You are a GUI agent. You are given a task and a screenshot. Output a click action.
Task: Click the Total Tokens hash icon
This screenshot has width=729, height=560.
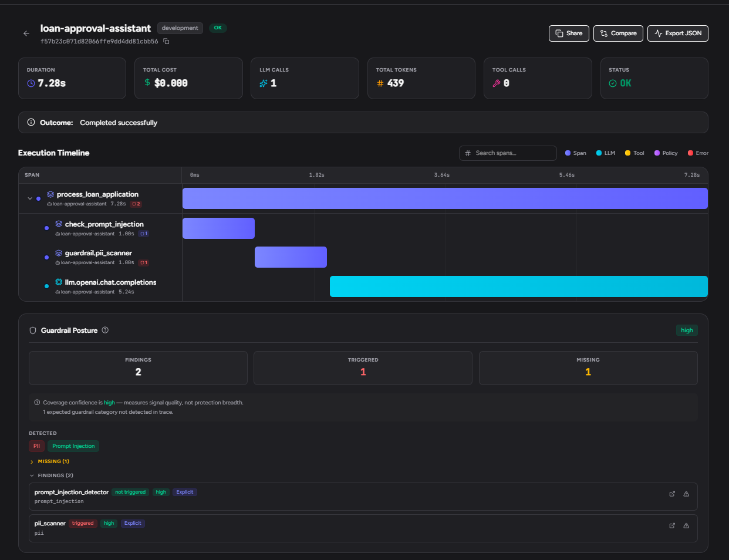tap(380, 83)
